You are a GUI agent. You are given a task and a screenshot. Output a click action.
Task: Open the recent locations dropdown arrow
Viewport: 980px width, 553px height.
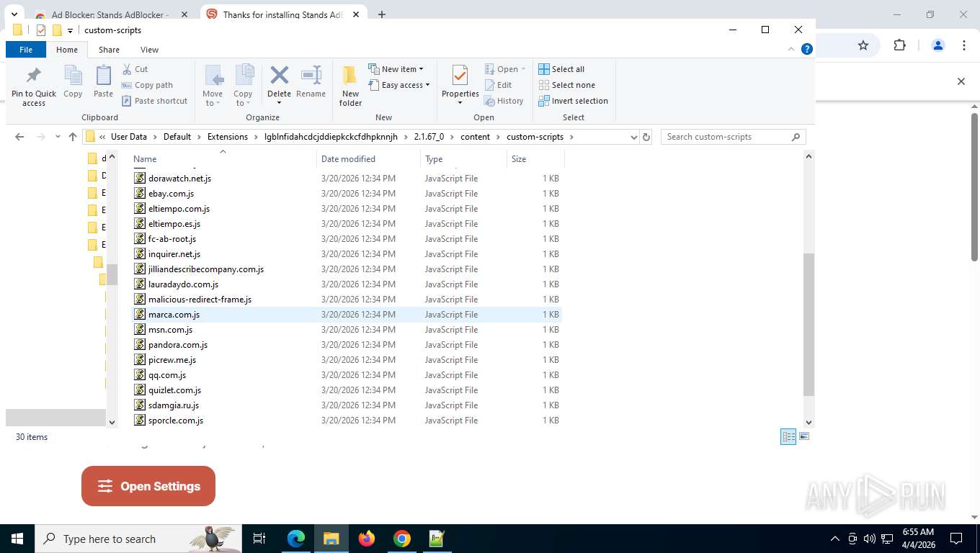[x=57, y=137]
